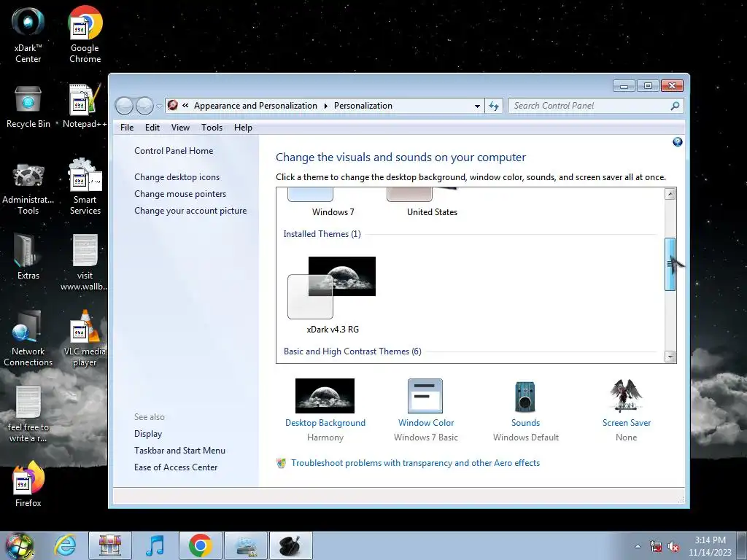Click the forward navigation button
The width and height of the screenshot is (747, 560).
coord(144,106)
